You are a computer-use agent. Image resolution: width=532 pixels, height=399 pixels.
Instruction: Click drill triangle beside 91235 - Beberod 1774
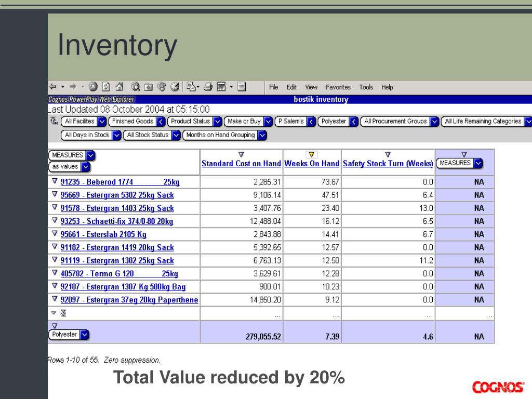[x=55, y=181]
